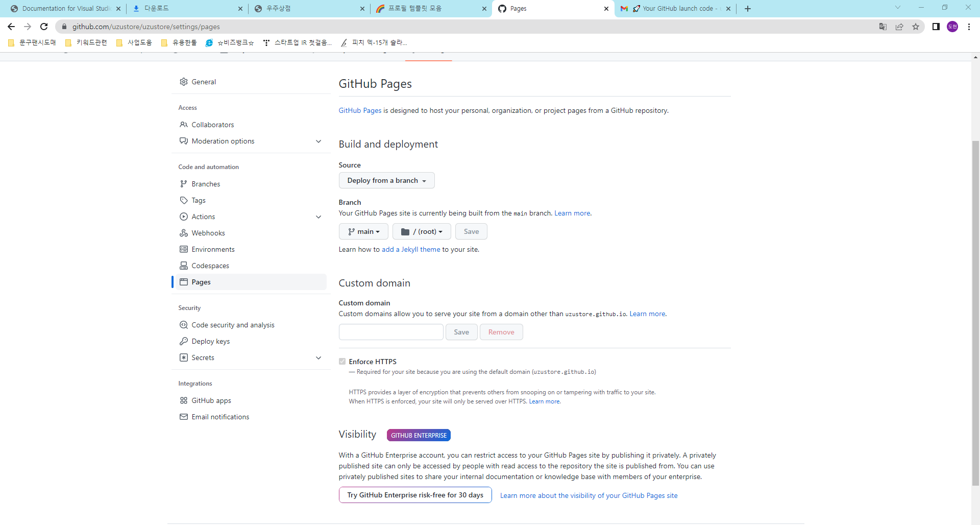Click the Collaborators people icon

184,125
